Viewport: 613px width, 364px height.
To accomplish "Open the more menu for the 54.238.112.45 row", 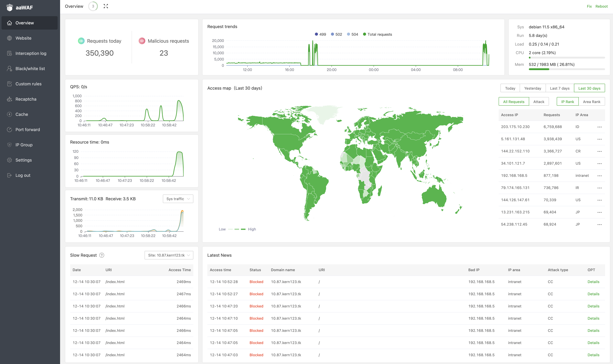I will point(599,224).
